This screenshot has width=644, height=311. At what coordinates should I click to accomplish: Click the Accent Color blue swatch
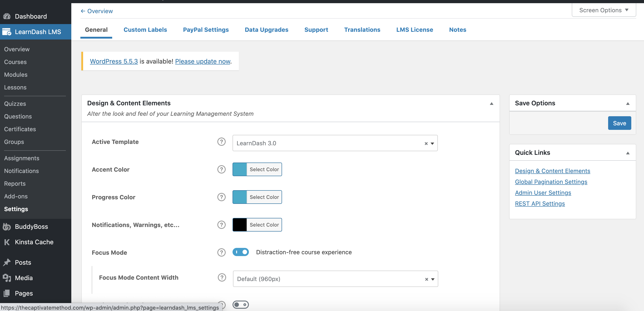click(240, 169)
